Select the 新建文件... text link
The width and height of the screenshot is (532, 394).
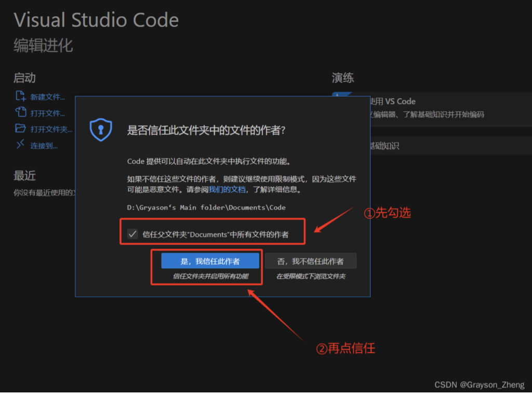[x=47, y=97]
